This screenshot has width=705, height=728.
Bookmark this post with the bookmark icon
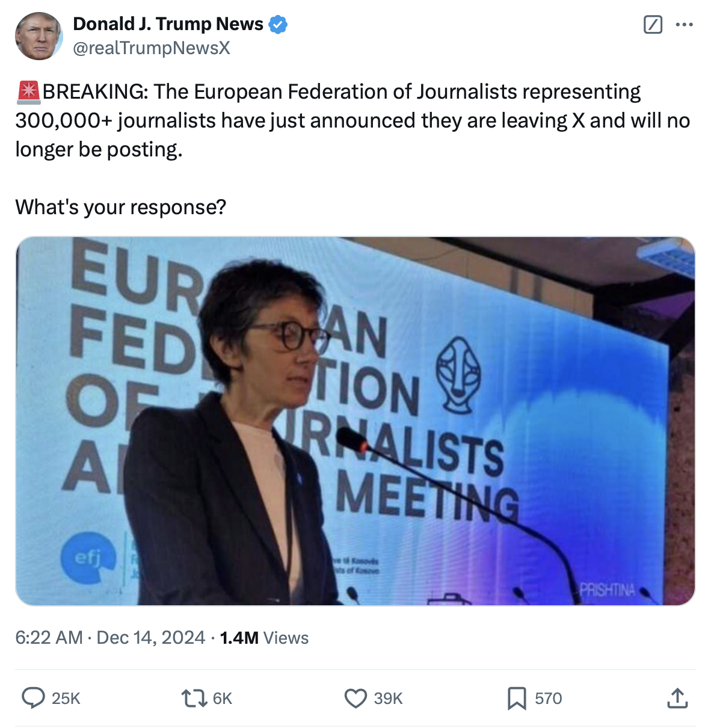[517, 698]
